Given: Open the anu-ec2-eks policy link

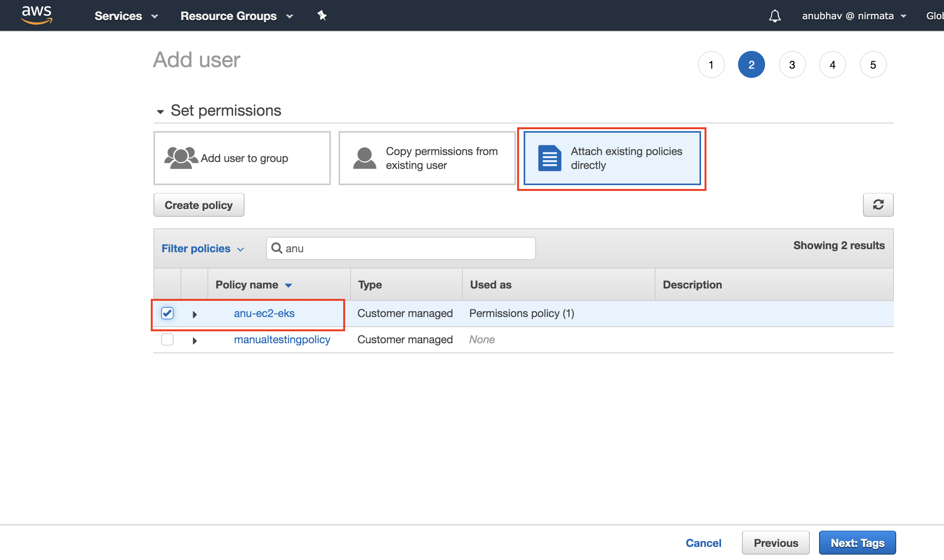Looking at the screenshot, I should tap(264, 313).
